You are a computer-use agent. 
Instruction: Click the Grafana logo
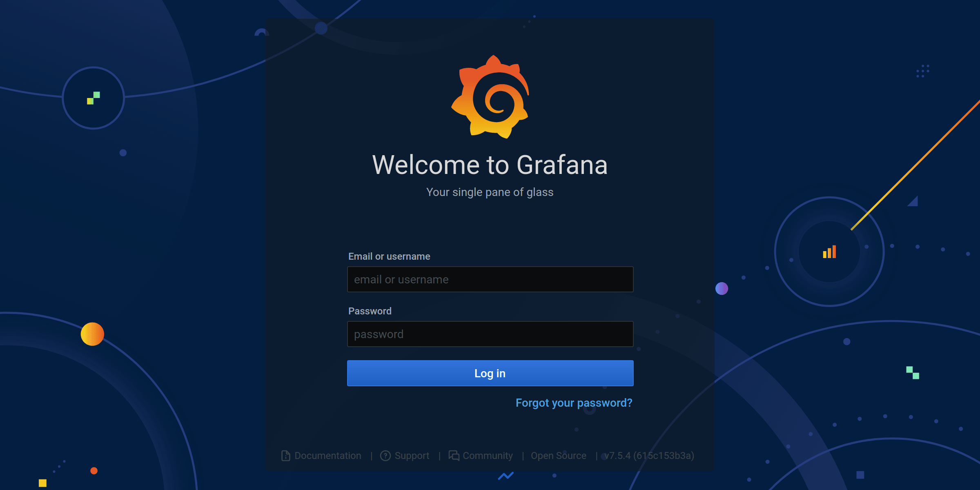tap(490, 97)
